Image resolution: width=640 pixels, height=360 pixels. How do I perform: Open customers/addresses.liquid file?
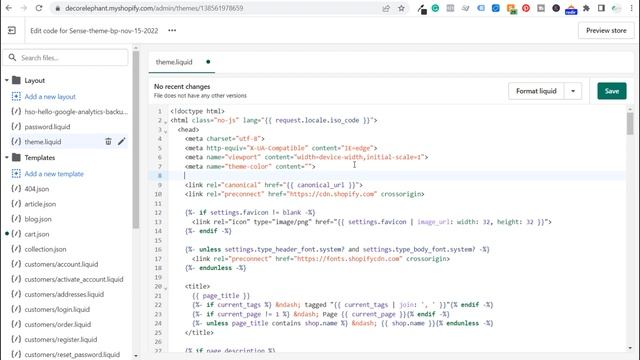pos(64,294)
